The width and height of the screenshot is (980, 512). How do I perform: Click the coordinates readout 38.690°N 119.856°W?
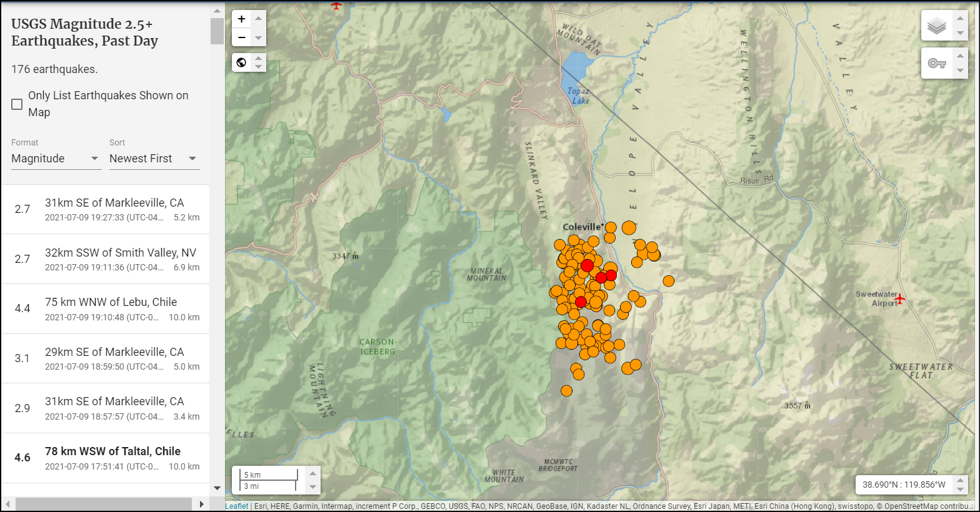(x=904, y=485)
